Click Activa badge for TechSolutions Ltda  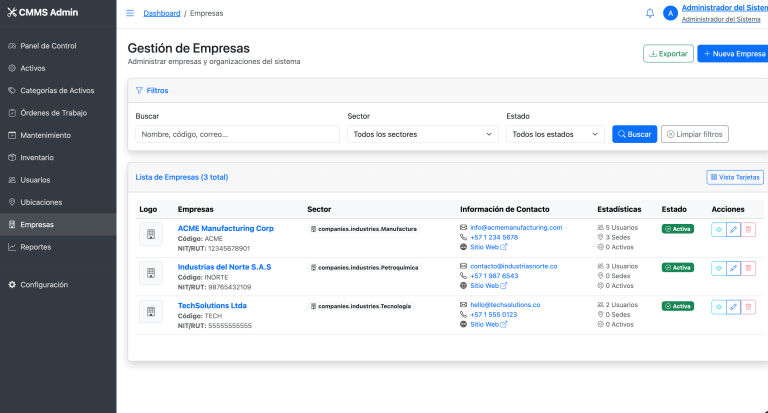pos(678,306)
